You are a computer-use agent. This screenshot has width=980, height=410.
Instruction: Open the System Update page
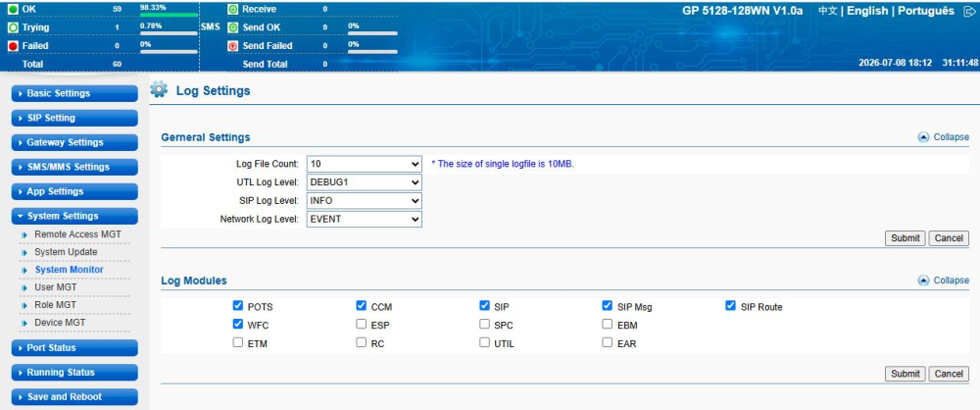(66, 252)
